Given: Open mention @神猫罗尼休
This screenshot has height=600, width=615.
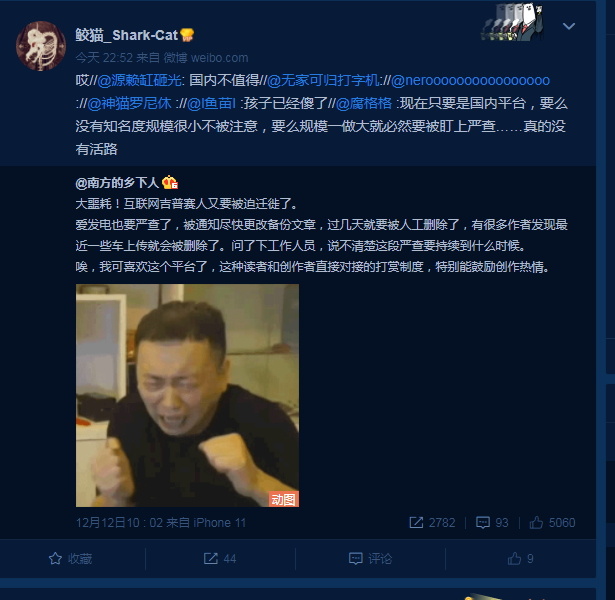Looking at the screenshot, I should pyautogui.click(x=129, y=103).
